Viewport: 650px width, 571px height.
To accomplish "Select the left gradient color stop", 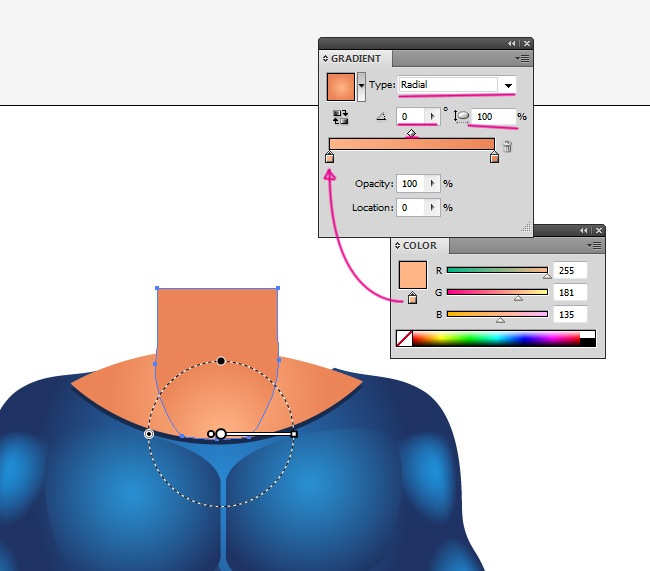I will coord(330,157).
